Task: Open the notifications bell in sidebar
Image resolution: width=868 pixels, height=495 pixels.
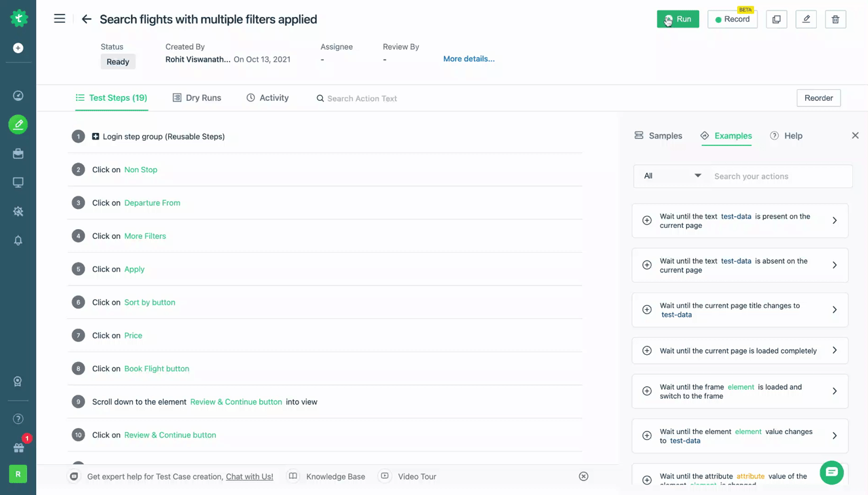Action: (18, 240)
